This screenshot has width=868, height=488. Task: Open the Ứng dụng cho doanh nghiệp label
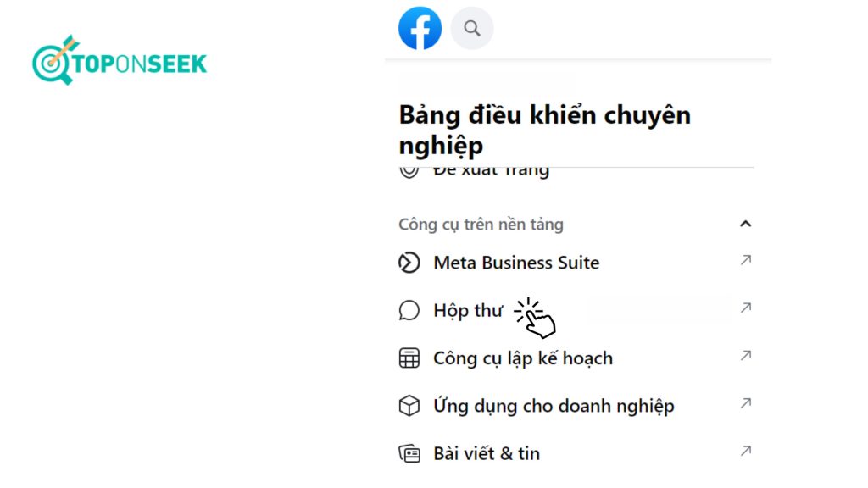pyautogui.click(x=554, y=406)
